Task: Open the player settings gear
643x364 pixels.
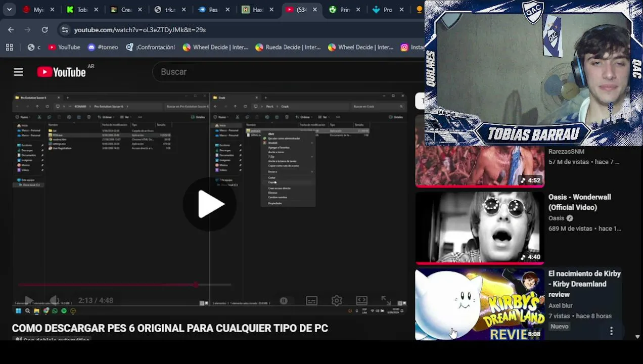Action: tap(337, 300)
